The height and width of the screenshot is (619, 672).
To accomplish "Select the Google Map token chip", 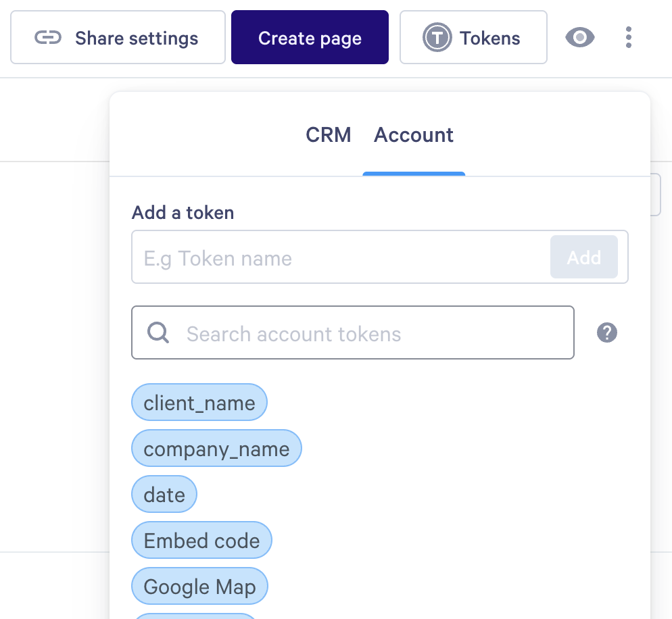I will [199, 587].
